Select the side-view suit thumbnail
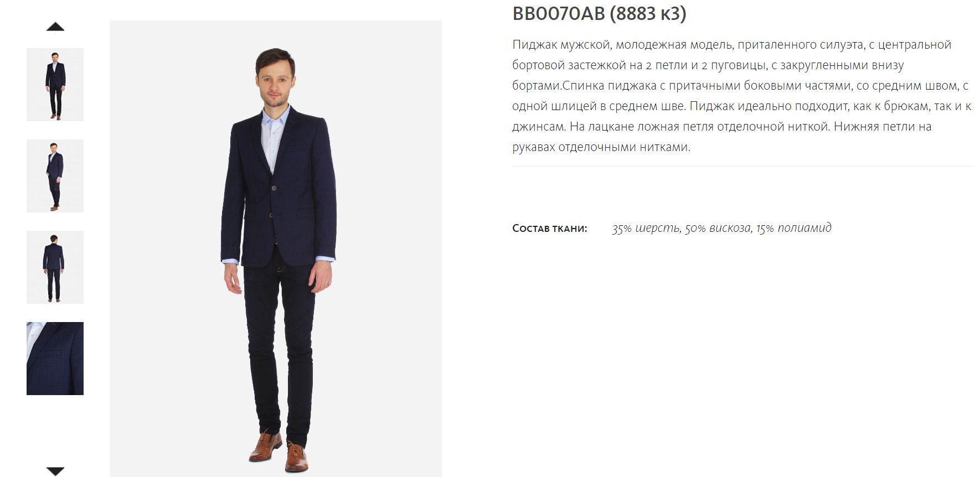Screen dimensions: 980x477 point(55,176)
